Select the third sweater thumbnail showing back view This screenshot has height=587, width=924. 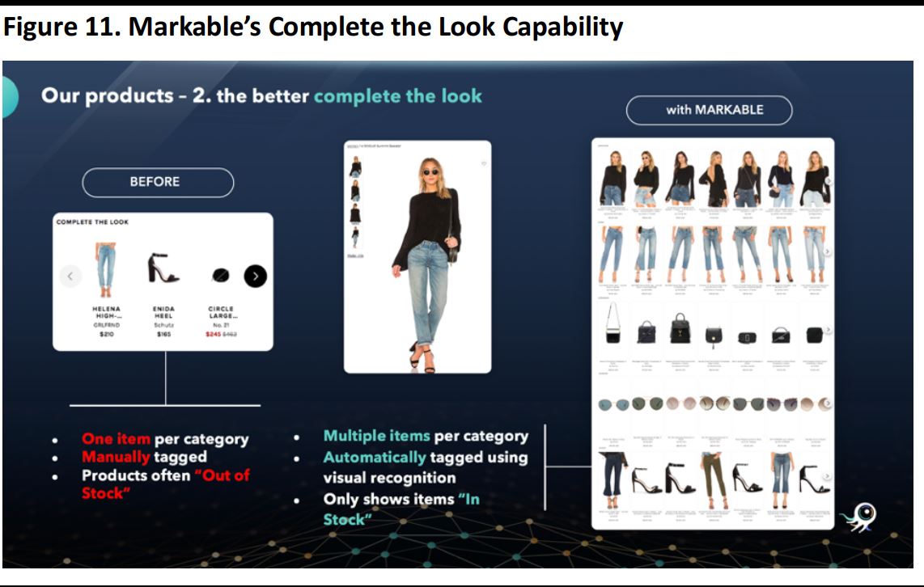click(x=355, y=213)
